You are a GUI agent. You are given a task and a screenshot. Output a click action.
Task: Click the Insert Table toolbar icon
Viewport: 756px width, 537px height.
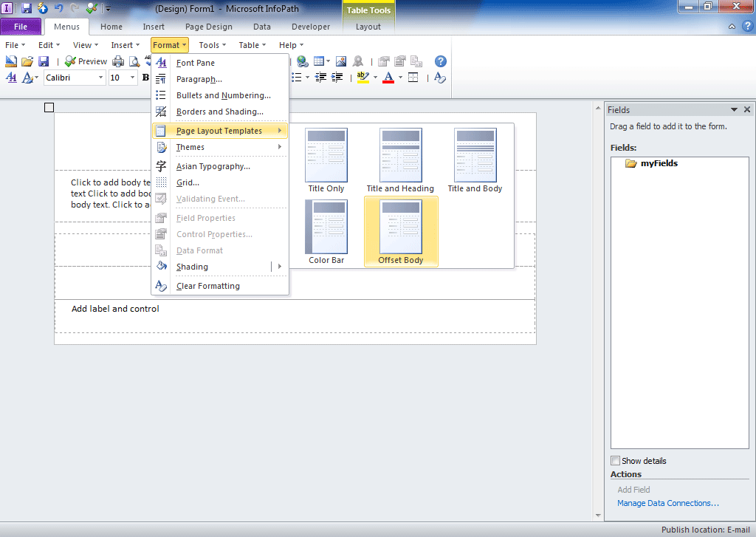click(x=319, y=61)
